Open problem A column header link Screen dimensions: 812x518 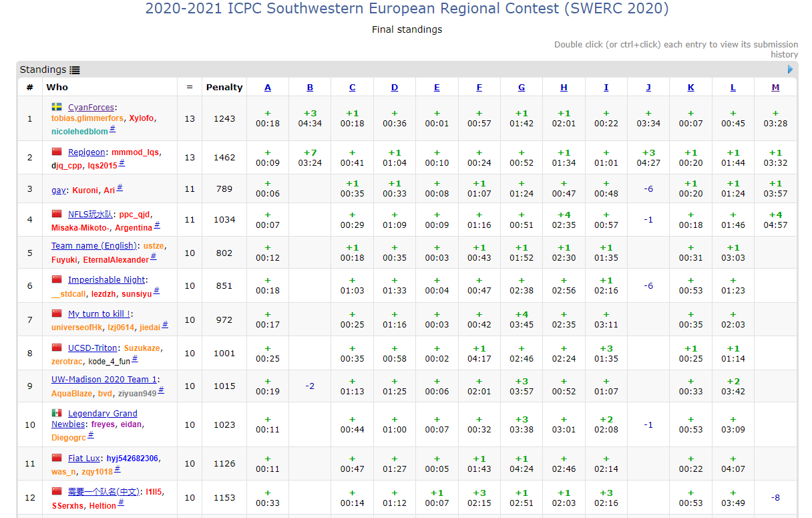268,88
